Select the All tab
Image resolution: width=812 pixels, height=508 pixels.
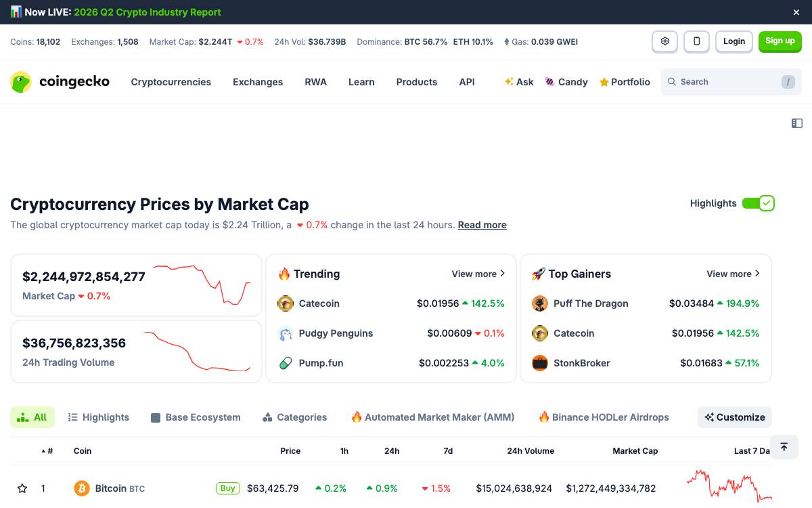tap(32, 417)
